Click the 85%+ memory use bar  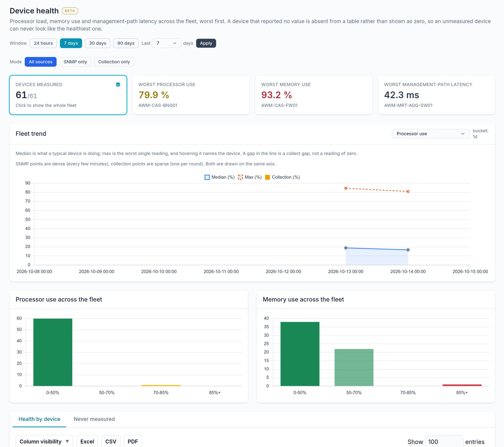click(462, 385)
